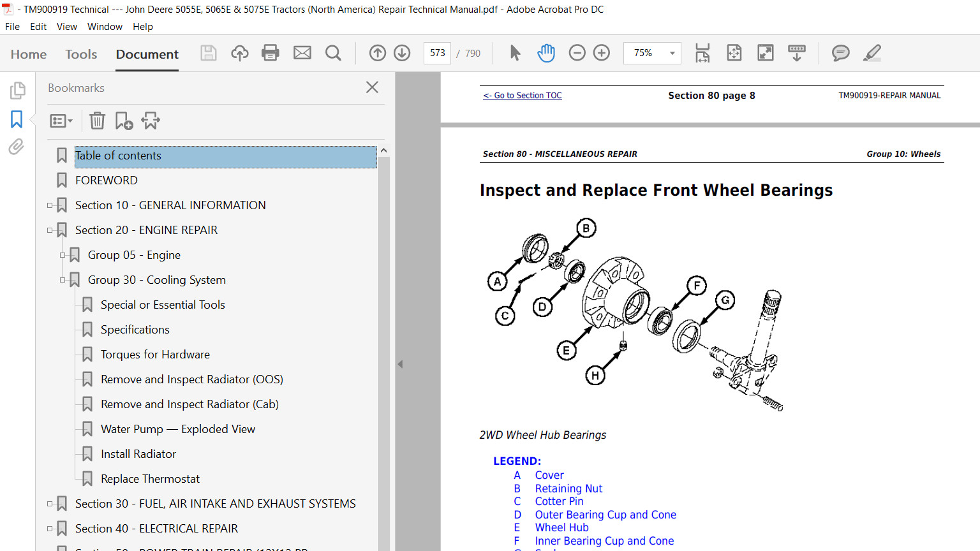The width and height of the screenshot is (980, 551).
Task: Print the document with printer icon
Action: [271, 53]
